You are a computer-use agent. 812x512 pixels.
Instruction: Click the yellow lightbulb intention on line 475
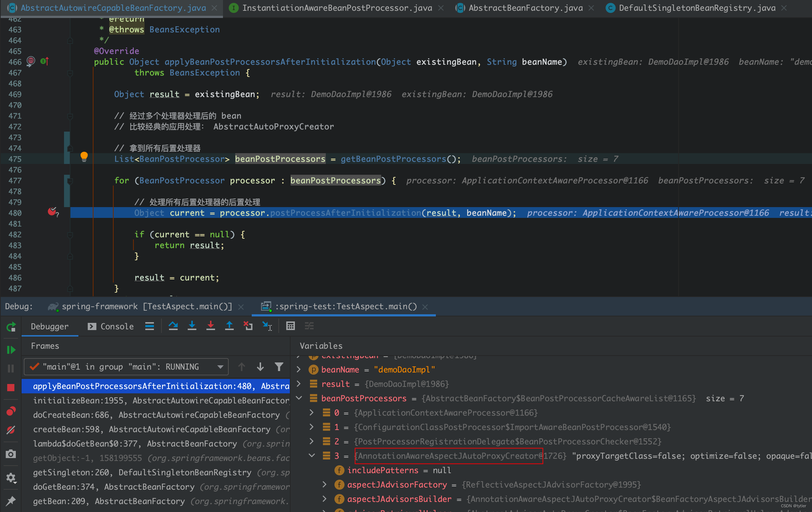(x=84, y=157)
